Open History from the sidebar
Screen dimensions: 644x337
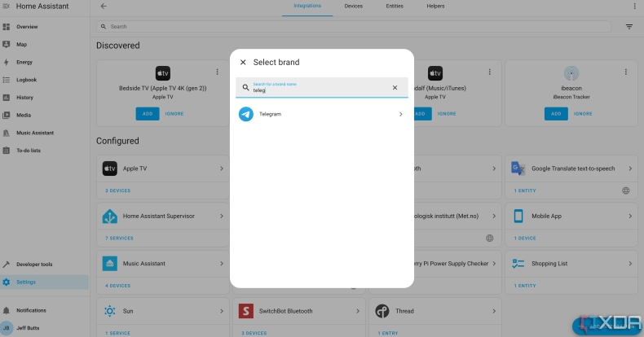24,98
